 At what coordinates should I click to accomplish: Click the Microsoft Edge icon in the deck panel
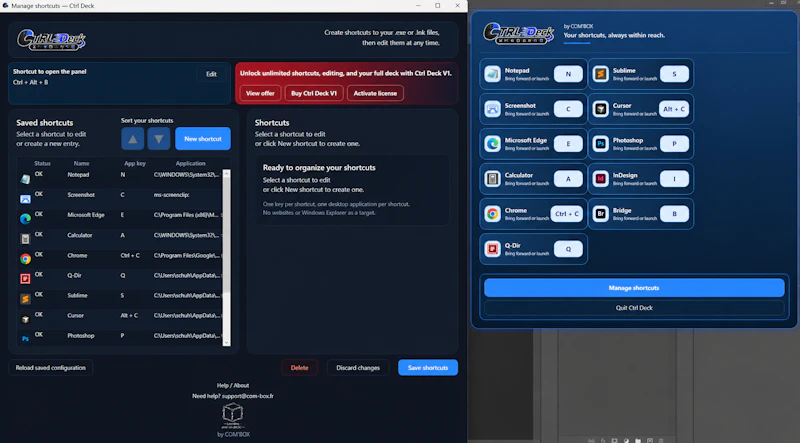[492, 143]
